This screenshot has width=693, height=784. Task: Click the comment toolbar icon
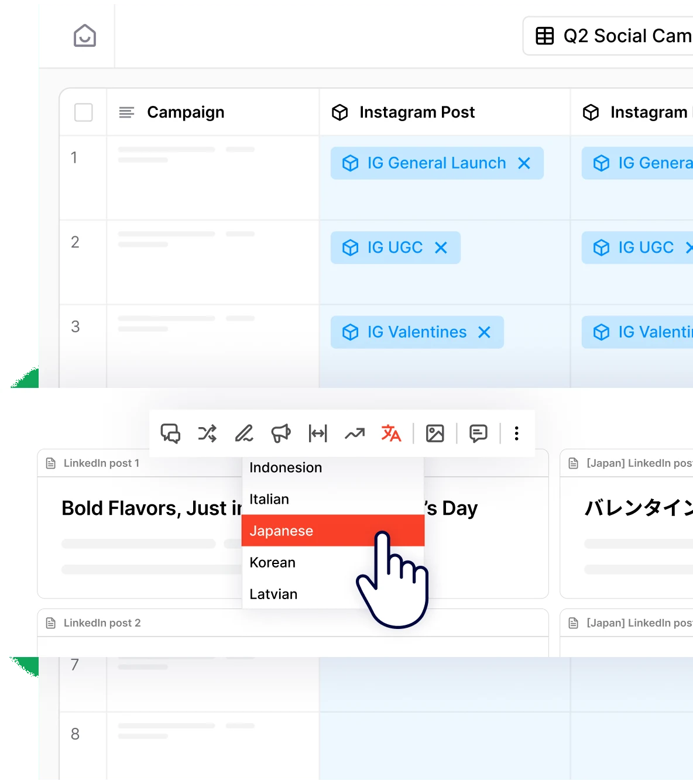click(478, 434)
